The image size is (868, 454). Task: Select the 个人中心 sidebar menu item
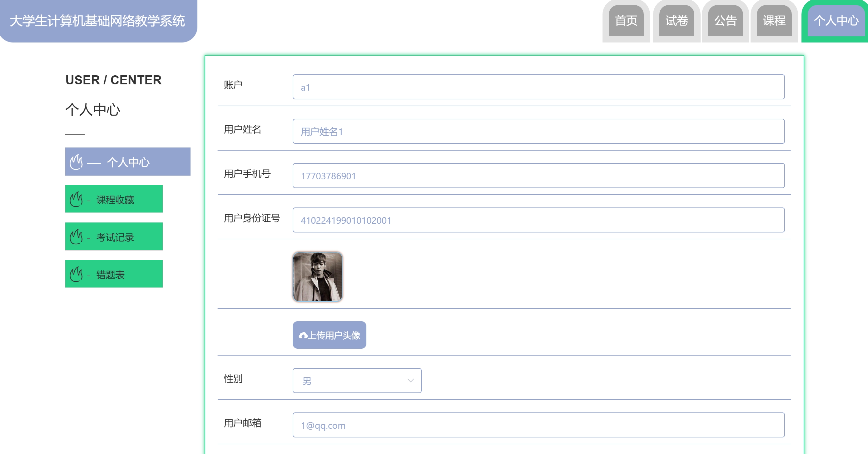tap(128, 162)
